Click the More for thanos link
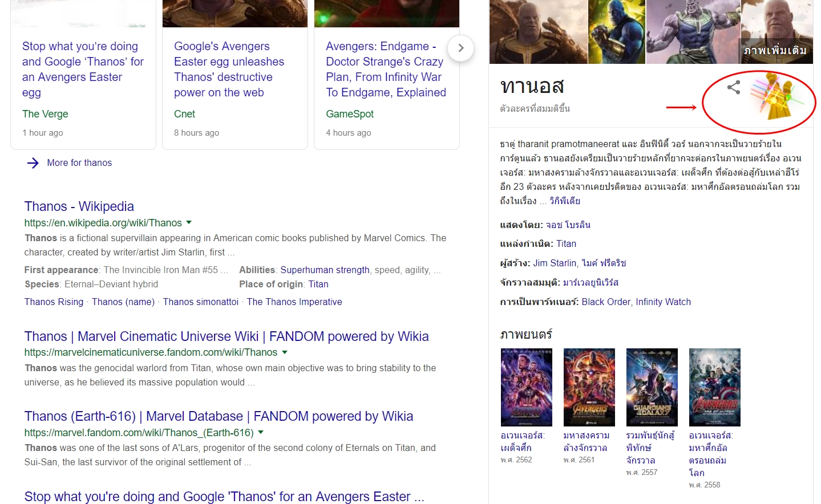 point(79,163)
